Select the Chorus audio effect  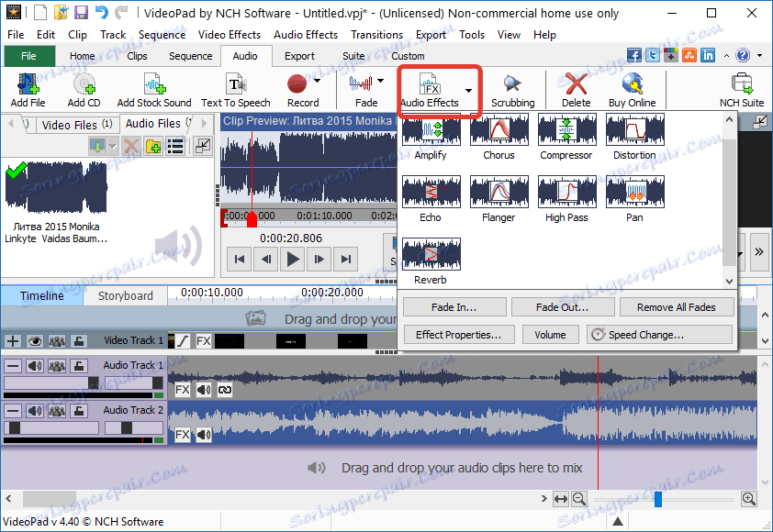coord(499,136)
